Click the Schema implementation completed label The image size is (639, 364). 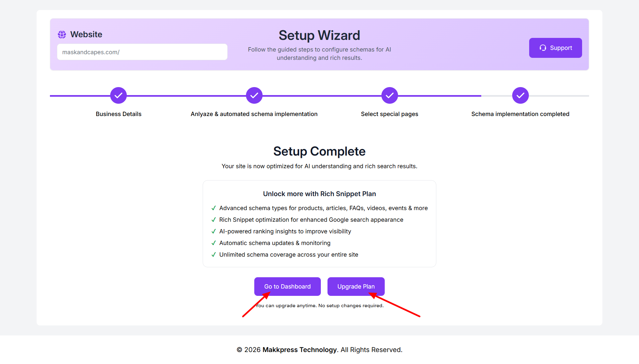pyautogui.click(x=520, y=114)
